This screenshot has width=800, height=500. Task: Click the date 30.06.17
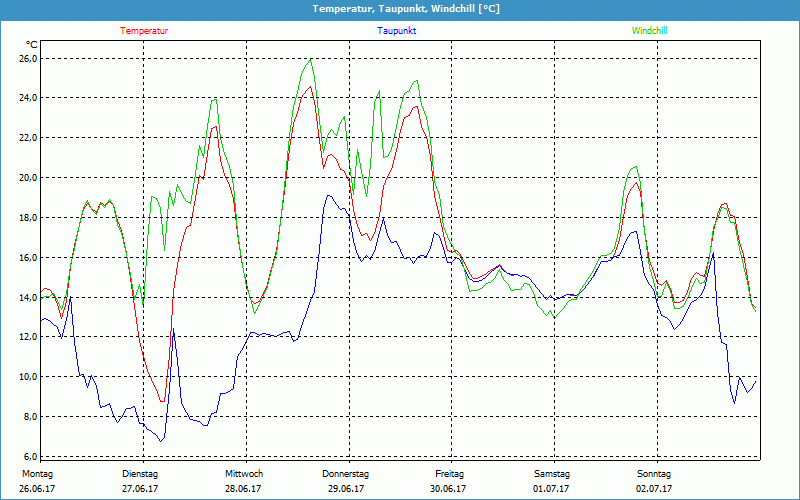[448, 489]
